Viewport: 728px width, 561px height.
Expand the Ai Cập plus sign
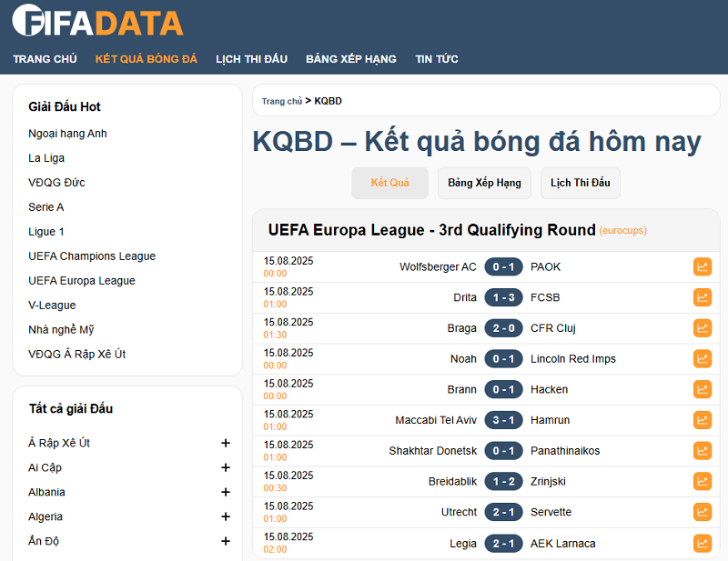(226, 468)
